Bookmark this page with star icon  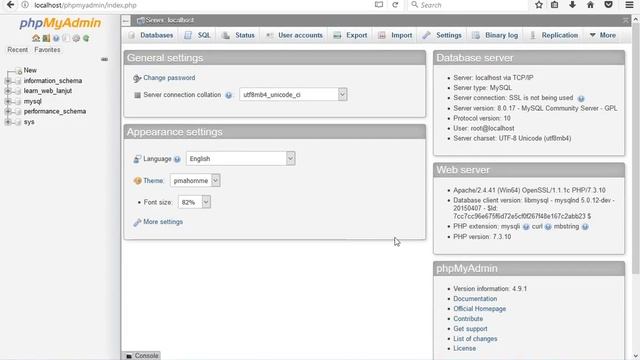point(539,5)
